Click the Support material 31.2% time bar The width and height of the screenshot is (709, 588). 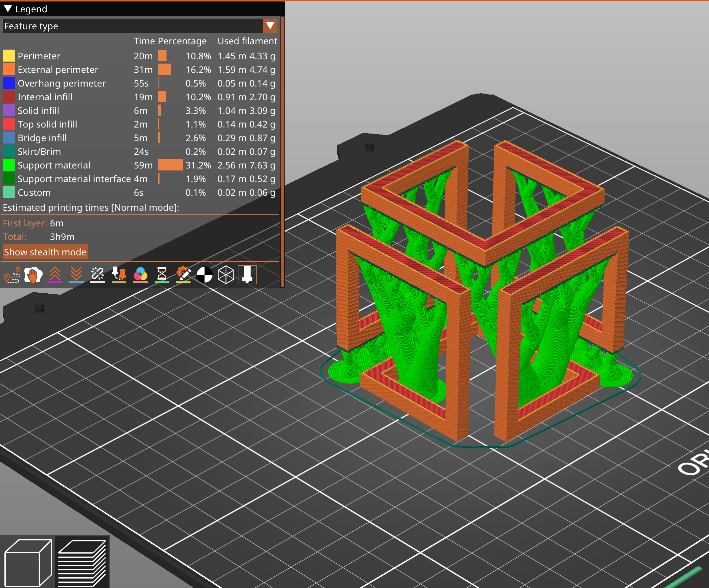(x=170, y=165)
